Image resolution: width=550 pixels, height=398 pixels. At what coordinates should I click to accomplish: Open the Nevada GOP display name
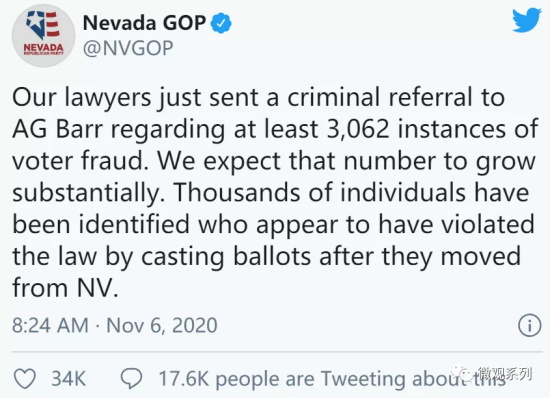coord(144,23)
